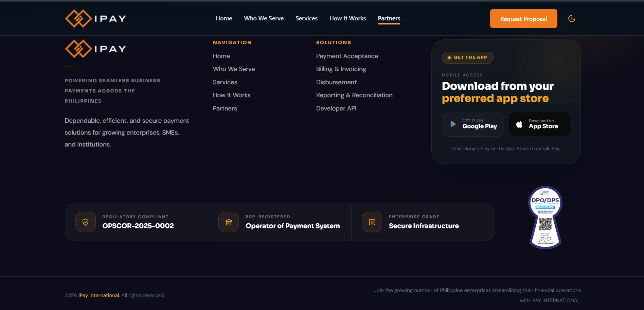Click the Get it on Google Play button
Image resolution: width=644 pixels, height=310 pixels.
click(x=473, y=124)
